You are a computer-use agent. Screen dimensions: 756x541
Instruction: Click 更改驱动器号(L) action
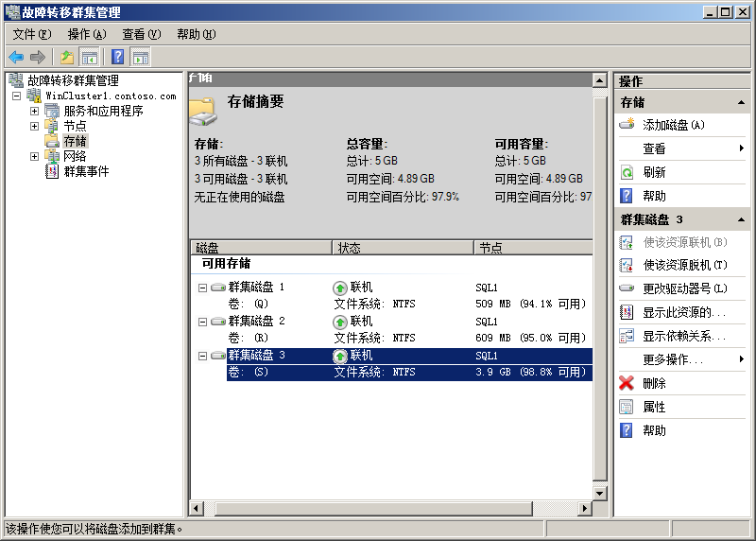[x=685, y=288]
